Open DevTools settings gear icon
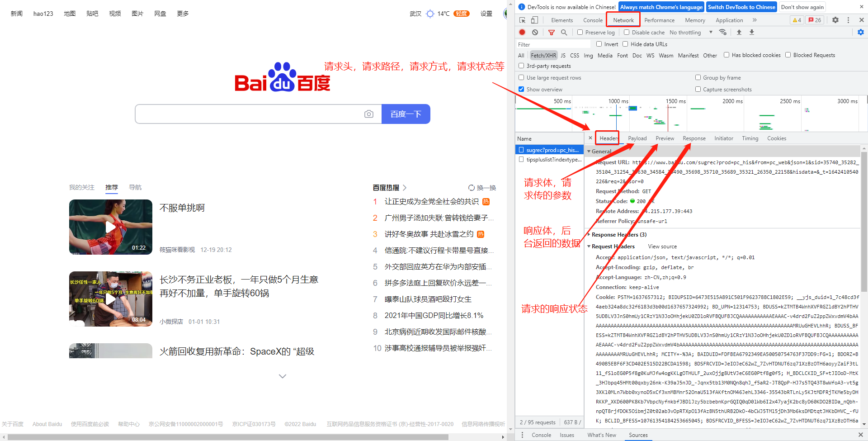The width and height of the screenshot is (868, 441). point(835,20)
